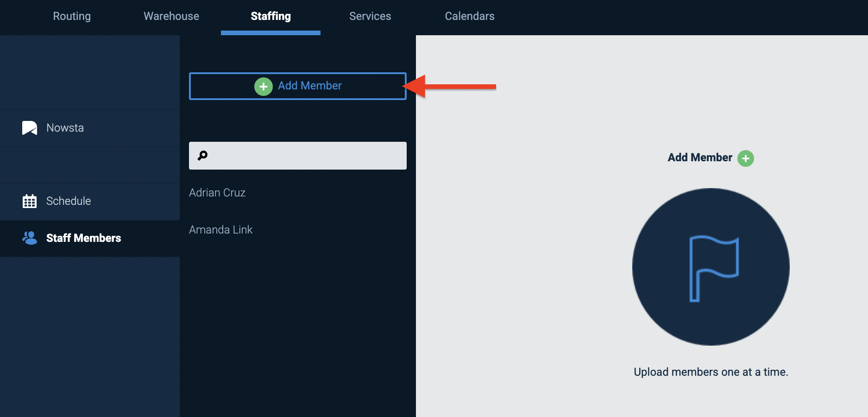868x417 pixels.
Task: Click the search magnifier icon
Action: [202, 156]
